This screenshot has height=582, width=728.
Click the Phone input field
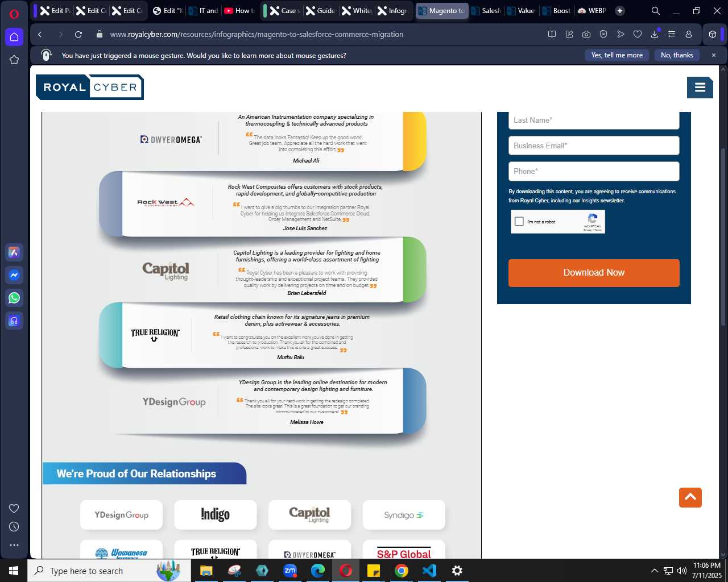pyautogui.click(x=594, y=171)
